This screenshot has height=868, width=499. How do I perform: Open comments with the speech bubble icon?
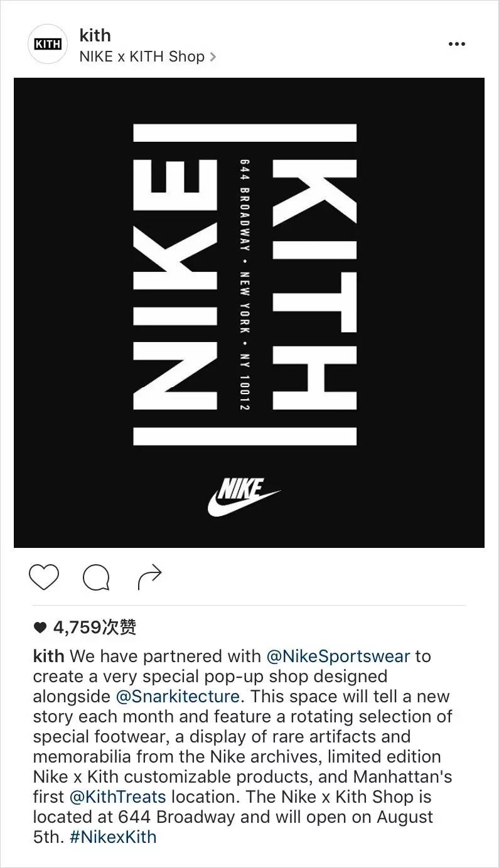click(x=96, y=577)
